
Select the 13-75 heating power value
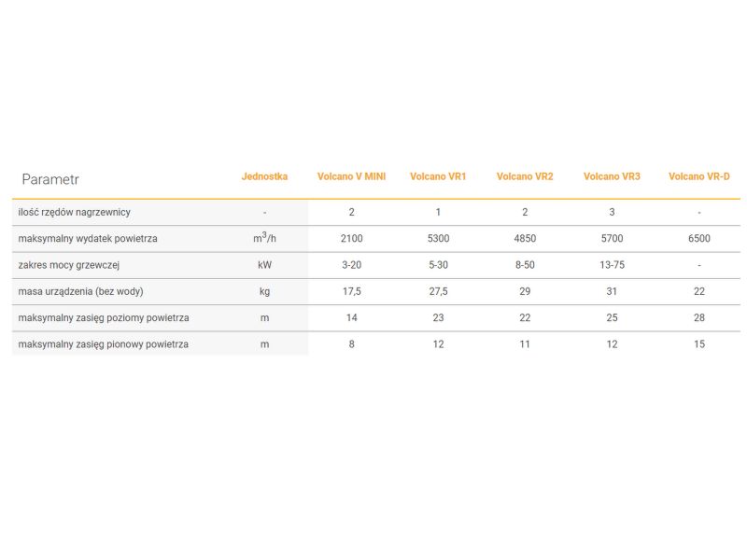(x=612, y=265)
